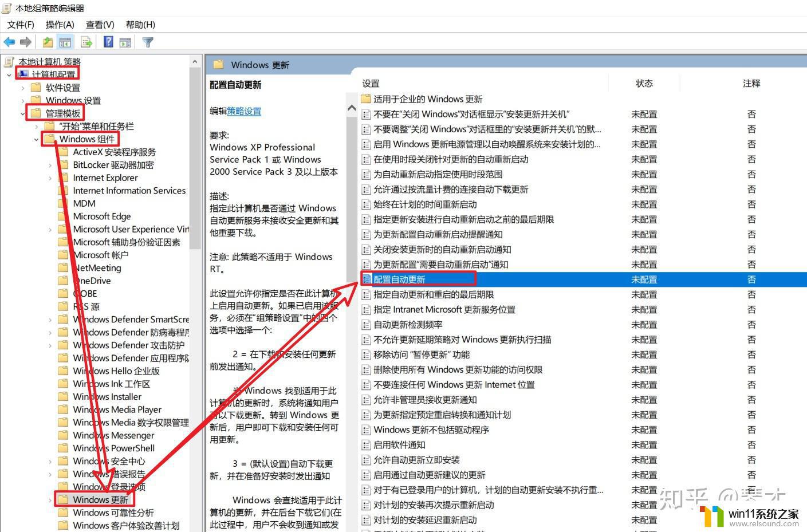Click the description pane scroll-up arrow

352,108
